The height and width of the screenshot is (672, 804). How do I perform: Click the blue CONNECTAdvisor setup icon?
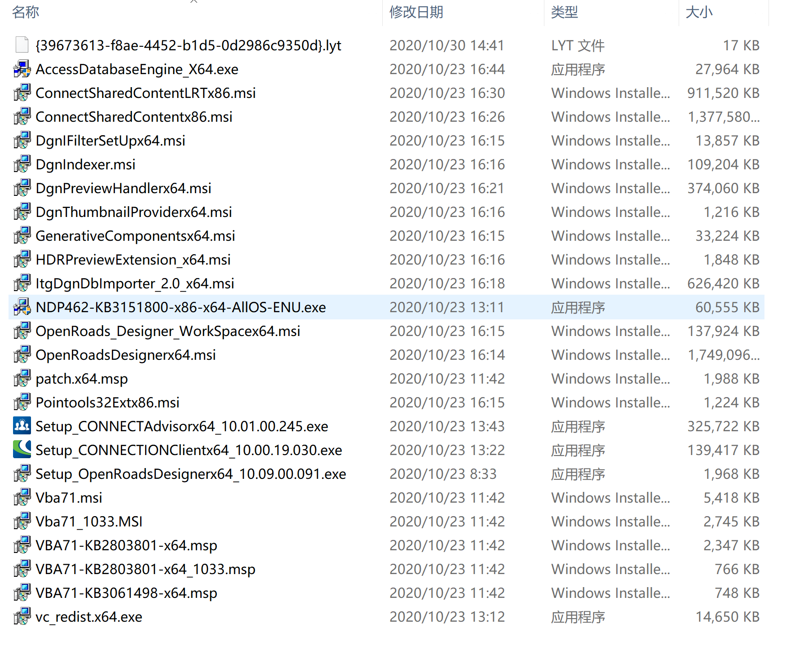(22, 426)
